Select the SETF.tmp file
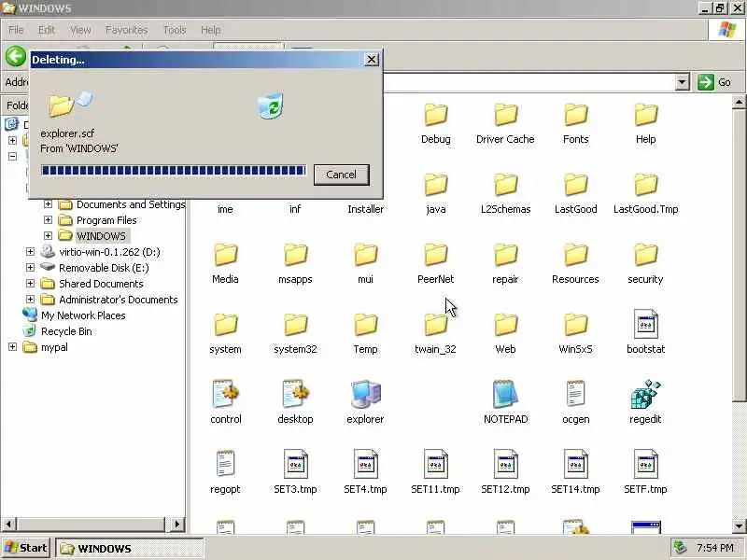Viewport: 747px width, 560px height. tap(645, 472)
